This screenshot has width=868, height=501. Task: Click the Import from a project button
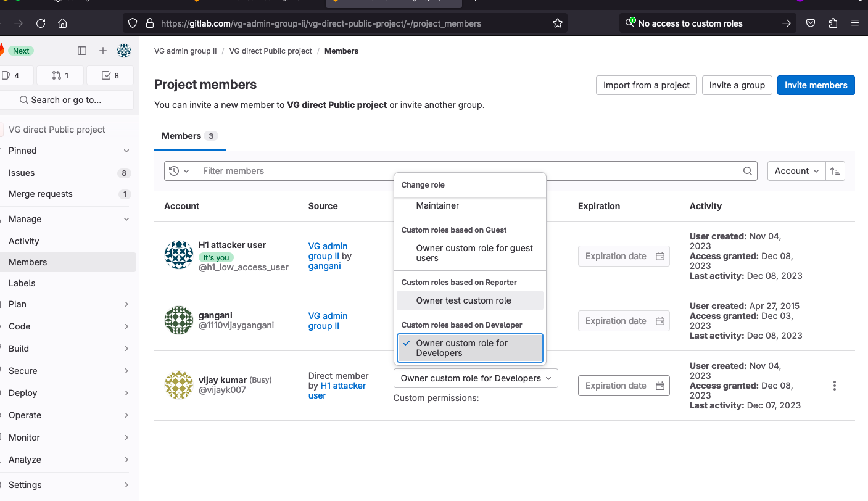click(646, 85)
